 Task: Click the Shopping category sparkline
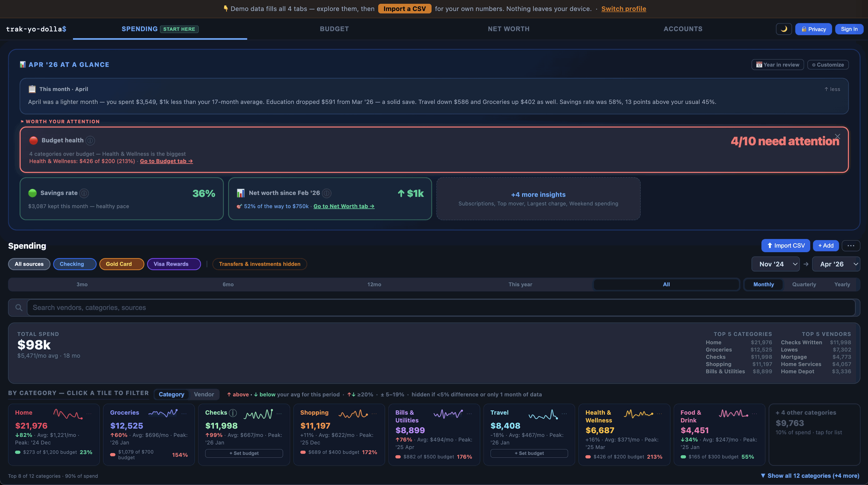(353, 414)
